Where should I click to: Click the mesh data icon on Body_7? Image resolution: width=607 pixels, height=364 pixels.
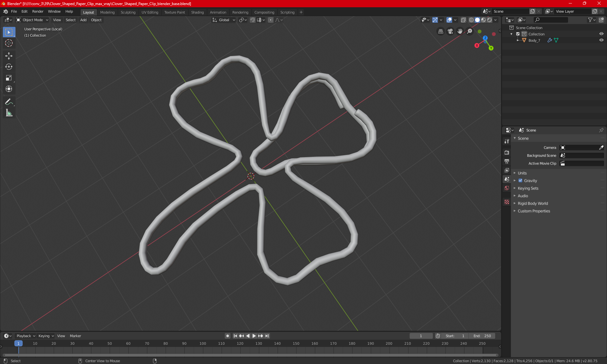tap(556, 40)
